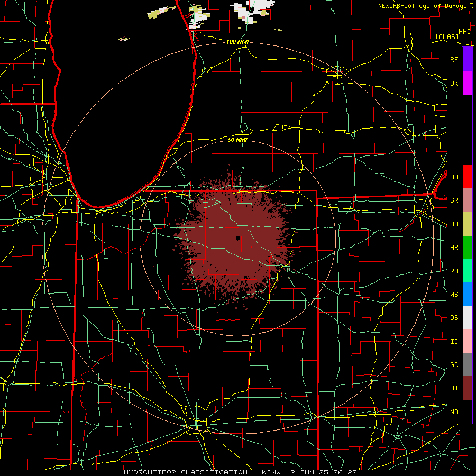Click the [CLAS] units label
Image resolution: width=476 pixels, height=476 pixels.
(447, 36)
